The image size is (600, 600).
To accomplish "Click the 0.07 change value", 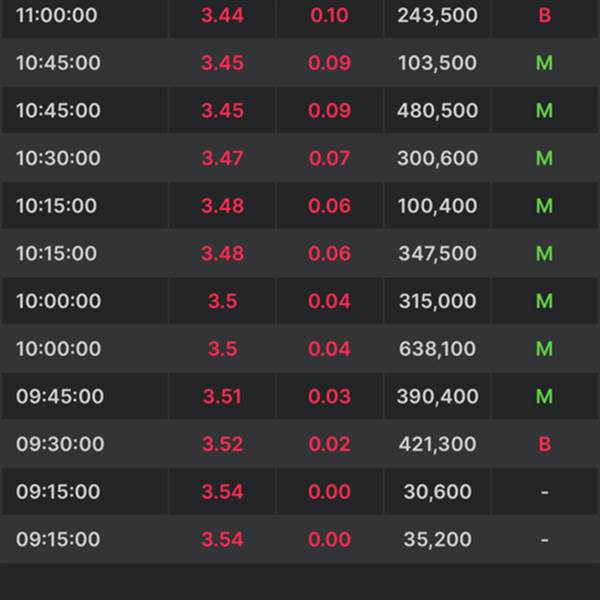I will 330,158.
